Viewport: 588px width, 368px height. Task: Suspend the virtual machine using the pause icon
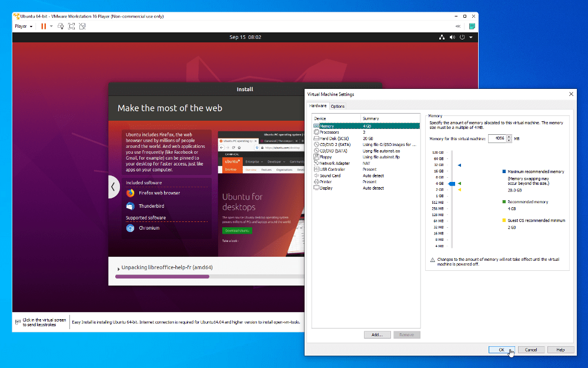tap(44, 26)
